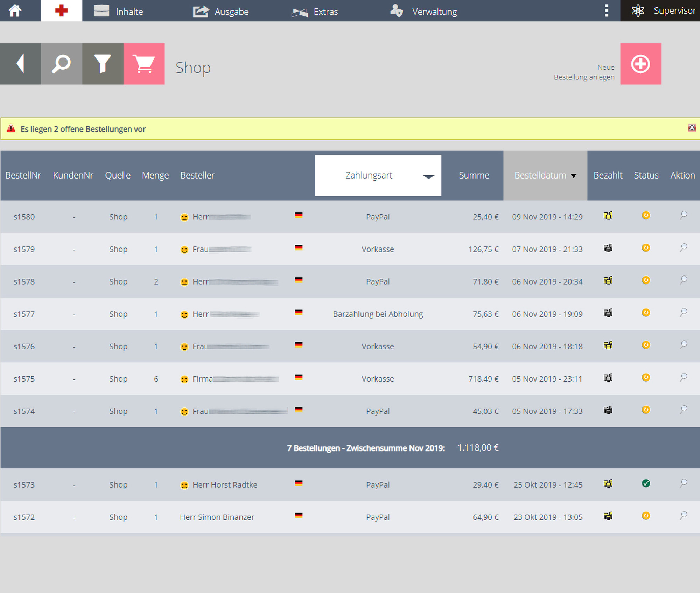This screenshot has height=593, width=700.
Task: Click the BestellNr column header
Action: click(x=23, y=175)
